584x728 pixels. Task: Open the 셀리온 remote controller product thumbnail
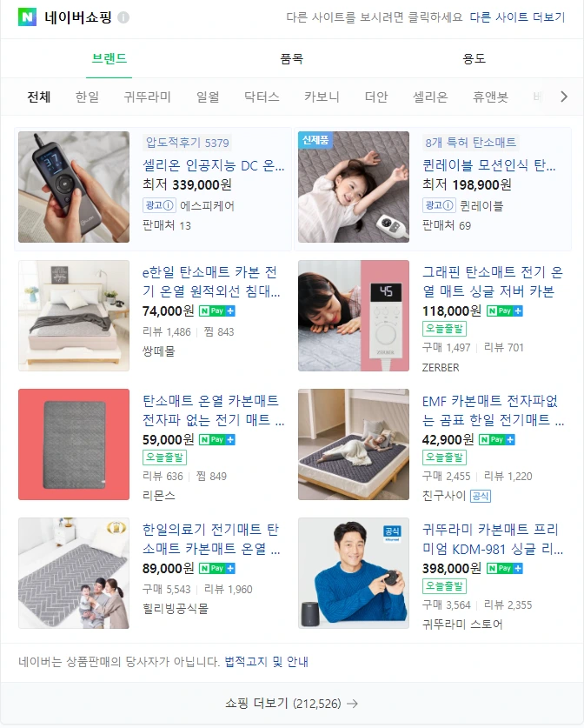coord(74,187)
